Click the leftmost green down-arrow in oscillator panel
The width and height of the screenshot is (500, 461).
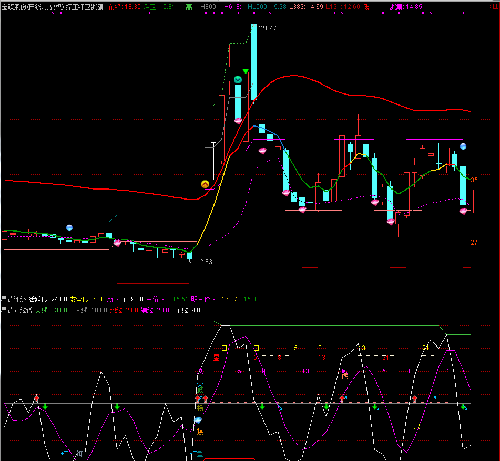point(45,406)
